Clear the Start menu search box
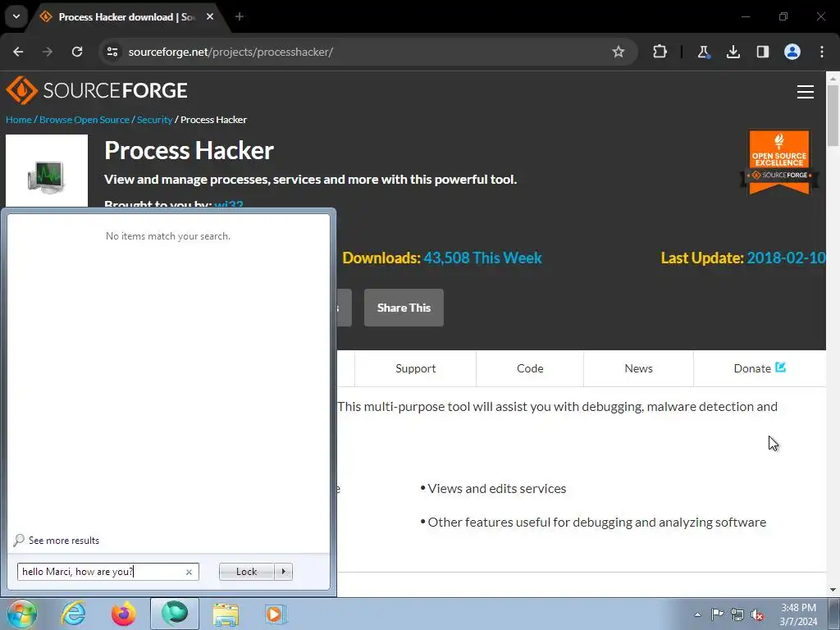The width and height of the screenshot is (840, 630). pos(189,572)
